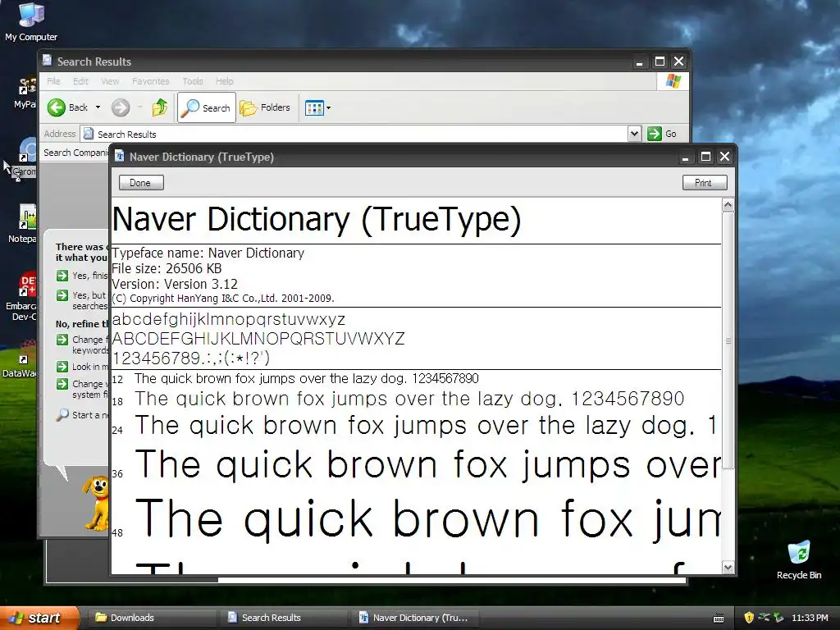Viewport: 840px width, 630px height.
Task: Click the Print button in font viewer
Action: tap(705, 183)
